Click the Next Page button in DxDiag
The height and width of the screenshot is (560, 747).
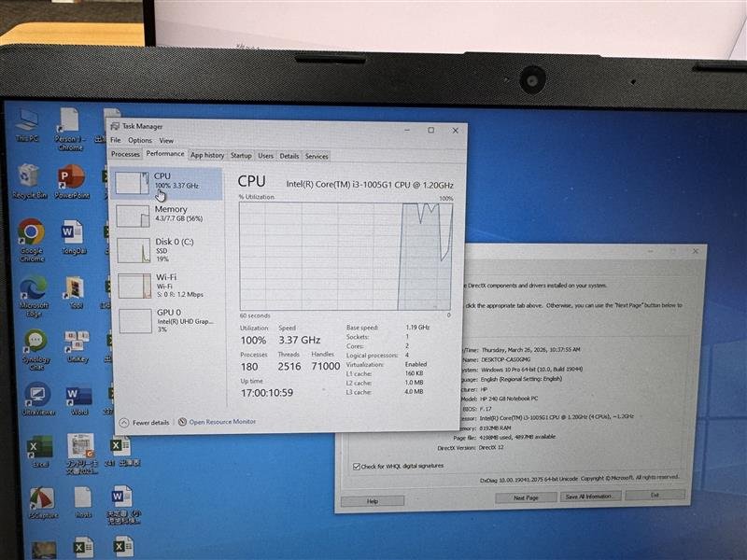coord(526,497)
